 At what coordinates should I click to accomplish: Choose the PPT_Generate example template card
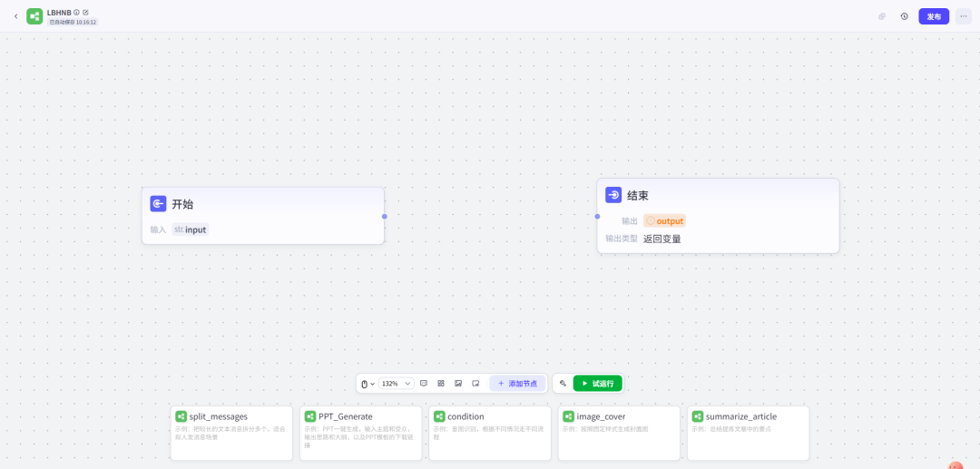coord(361,433)
